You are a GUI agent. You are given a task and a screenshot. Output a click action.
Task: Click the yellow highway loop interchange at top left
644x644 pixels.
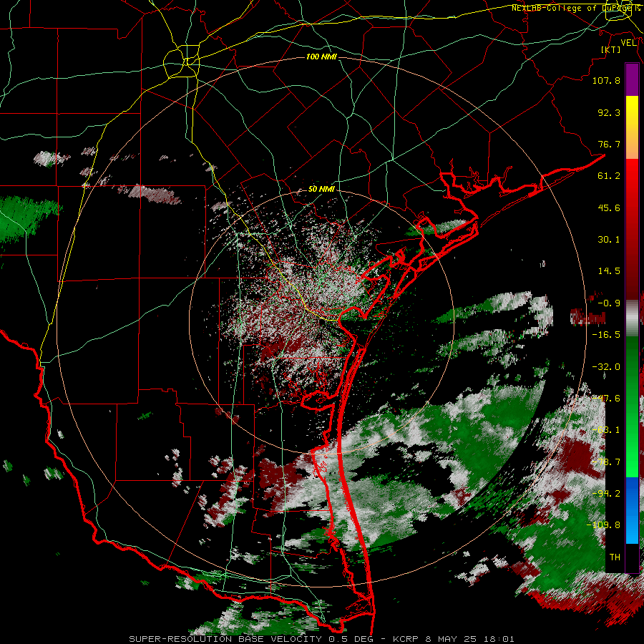tap(181, 62)
